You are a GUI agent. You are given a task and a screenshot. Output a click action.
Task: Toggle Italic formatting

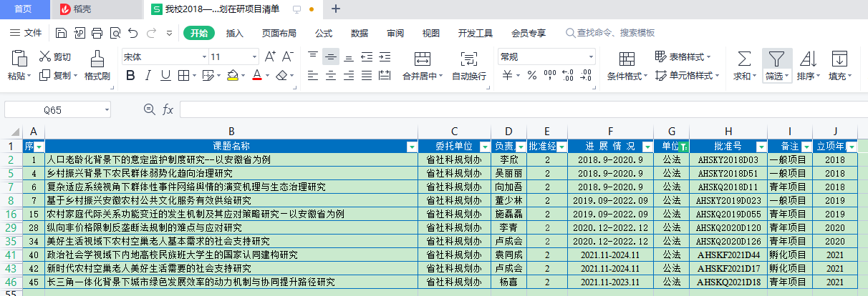tap(148, 76)
